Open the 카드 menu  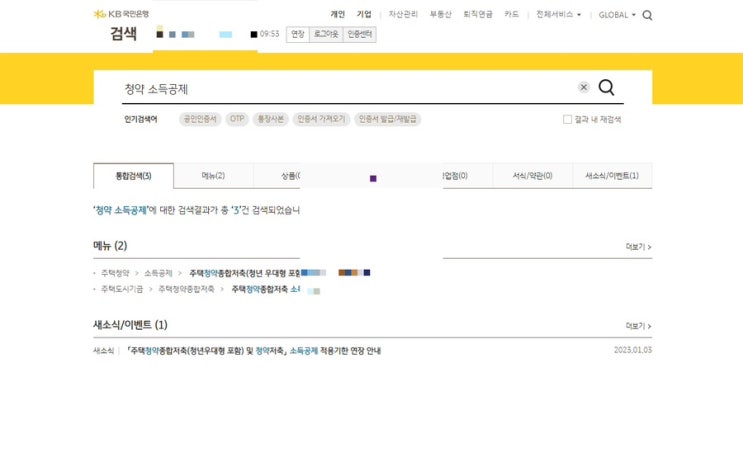point(511,14)
